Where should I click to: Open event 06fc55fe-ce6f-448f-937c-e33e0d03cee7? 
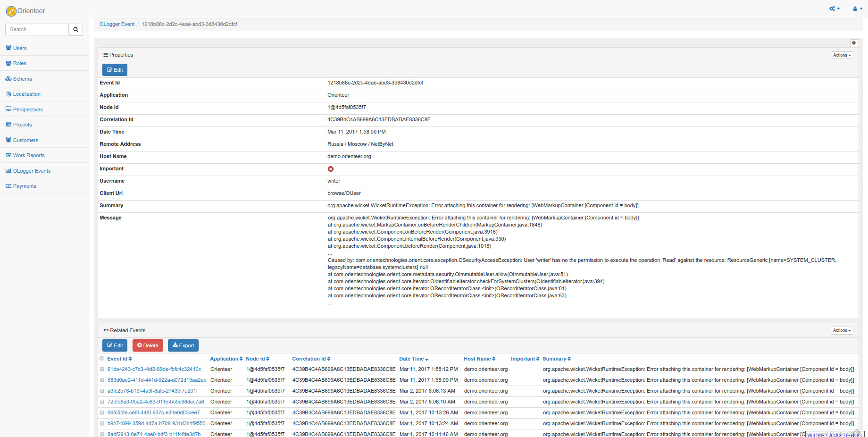pos(154,413)
